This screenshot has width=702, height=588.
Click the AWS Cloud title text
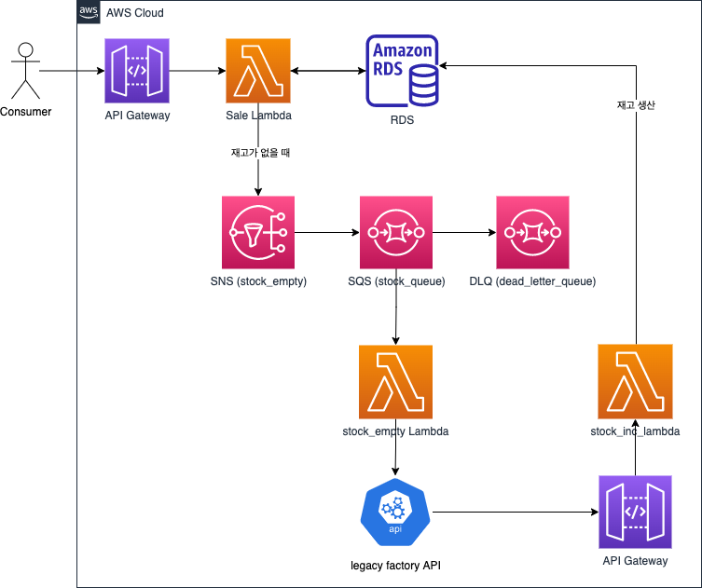point(135,13)
